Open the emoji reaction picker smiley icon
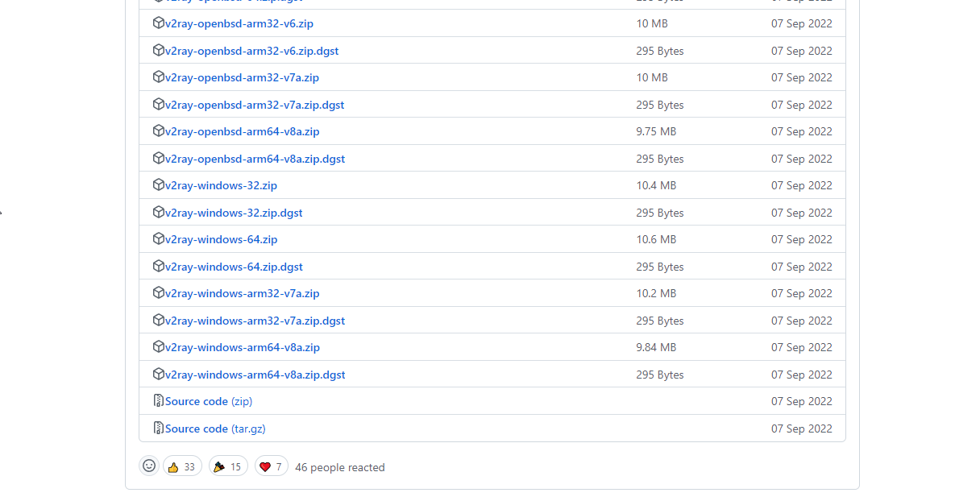 click(149, 466)
